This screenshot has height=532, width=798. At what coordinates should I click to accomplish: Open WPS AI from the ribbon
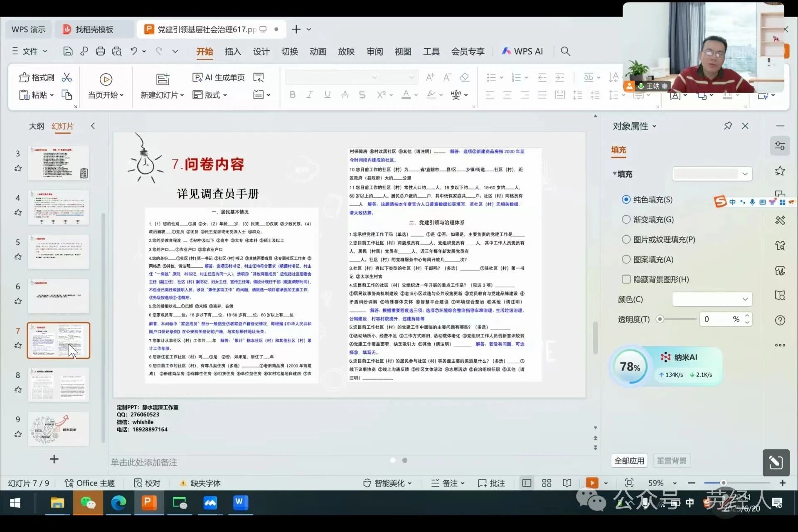522,51
